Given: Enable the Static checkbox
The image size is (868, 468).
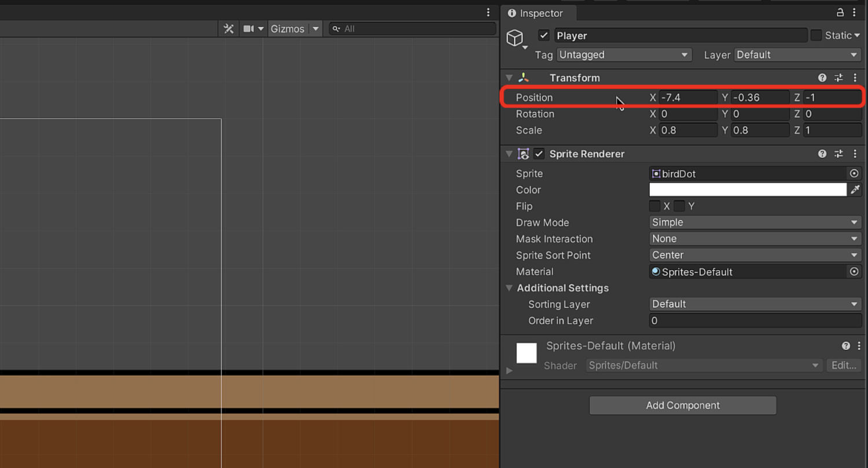Looking at the screenshot, I should [x=816, y=35].
